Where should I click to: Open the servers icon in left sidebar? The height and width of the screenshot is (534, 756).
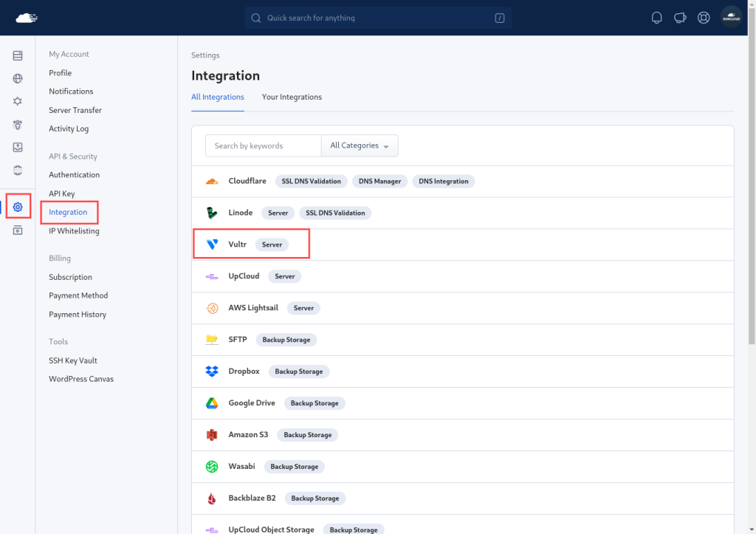pos(18,55)
